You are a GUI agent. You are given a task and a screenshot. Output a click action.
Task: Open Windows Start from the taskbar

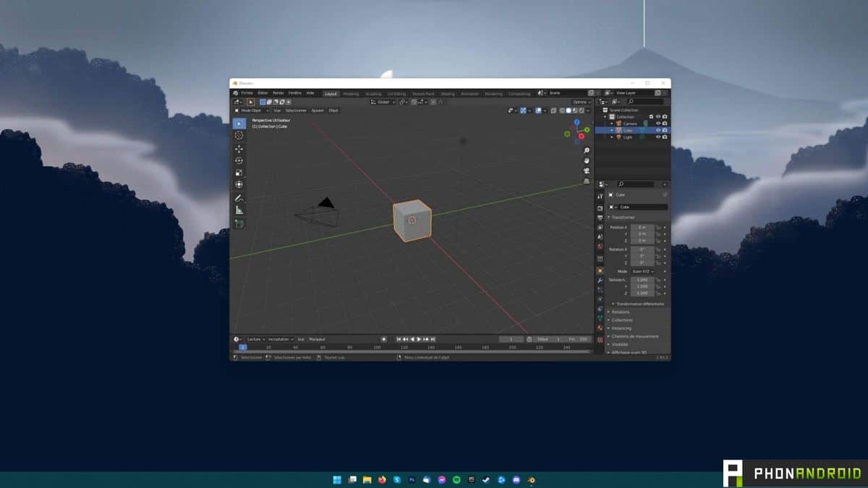(x=337, y=479)
